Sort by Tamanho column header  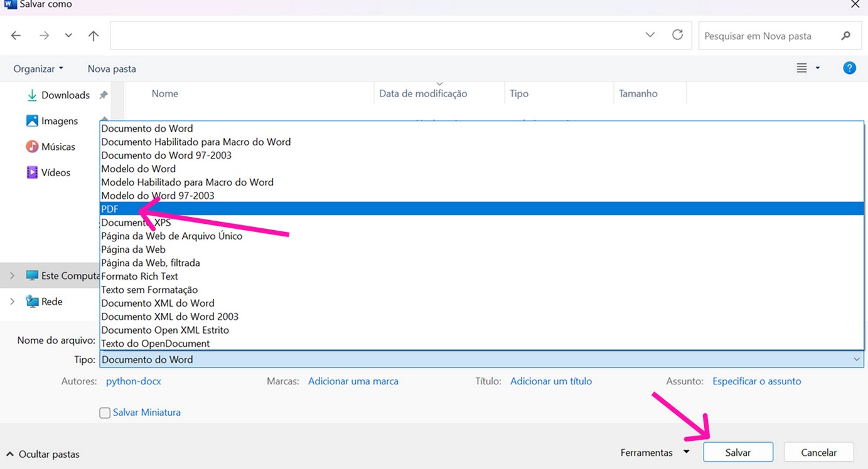pyautogui.click(x=638, y=93)
